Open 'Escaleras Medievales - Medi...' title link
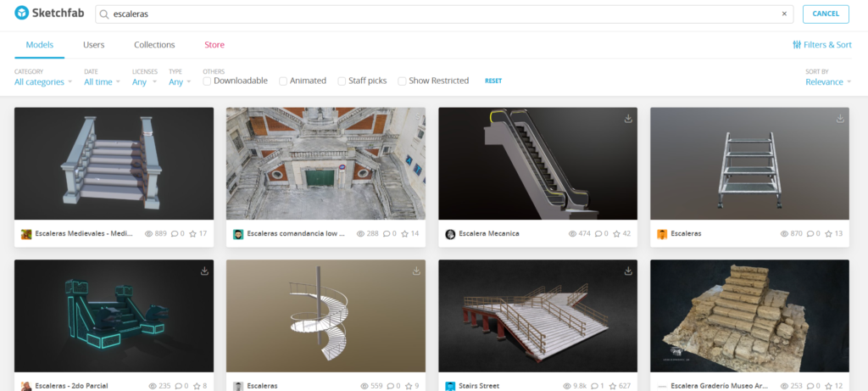The height and width of the screenshot is (391, 868). tap(84, 234)
